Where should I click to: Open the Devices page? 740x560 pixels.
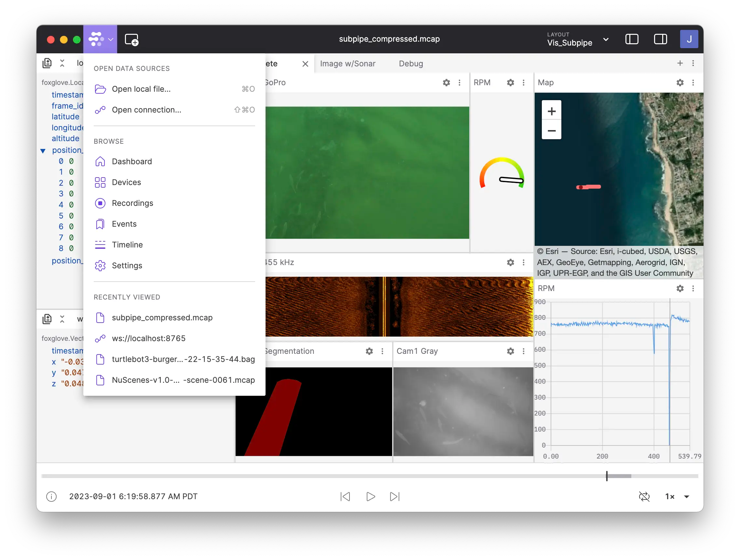click(x=174, y=182)
